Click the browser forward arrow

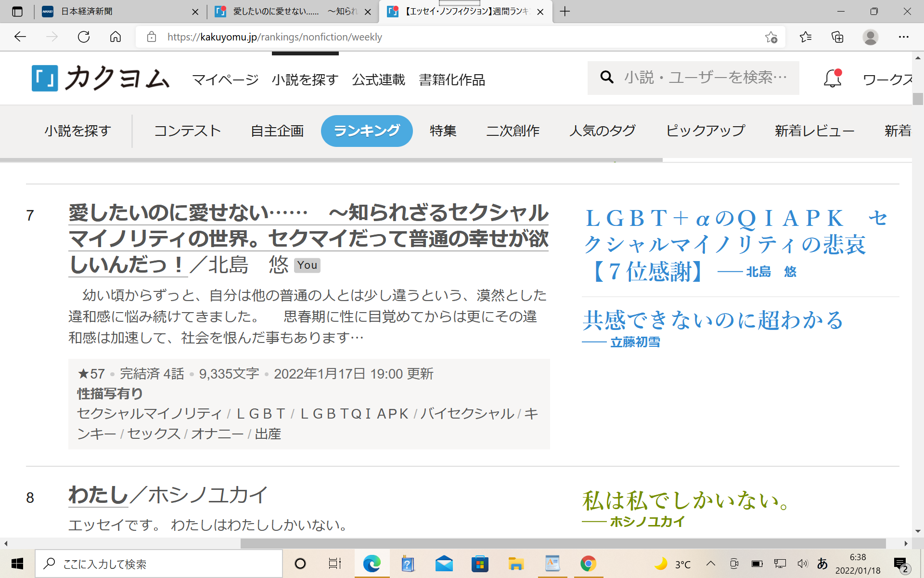coord(52,37)
